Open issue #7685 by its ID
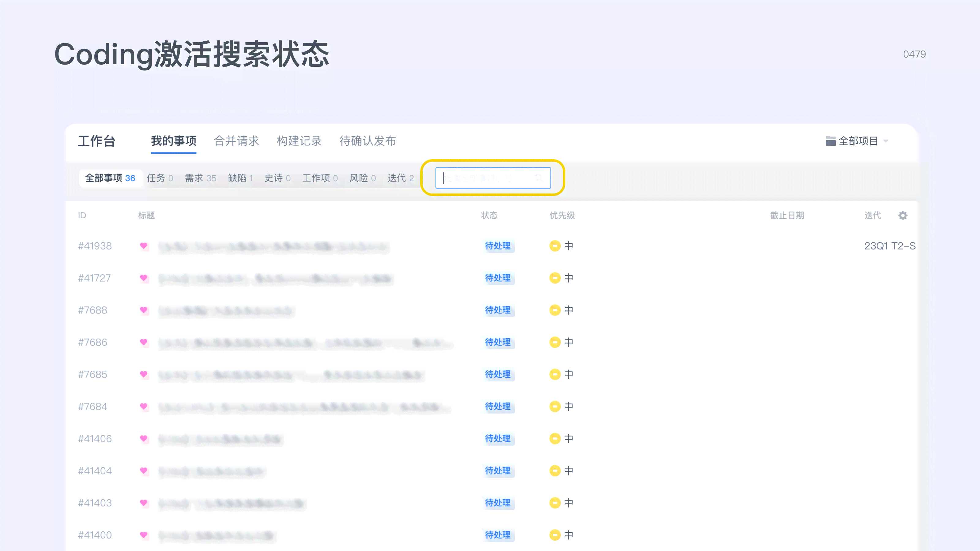Image resolution: width=980 pixels, height=551 pixels. 92,375
